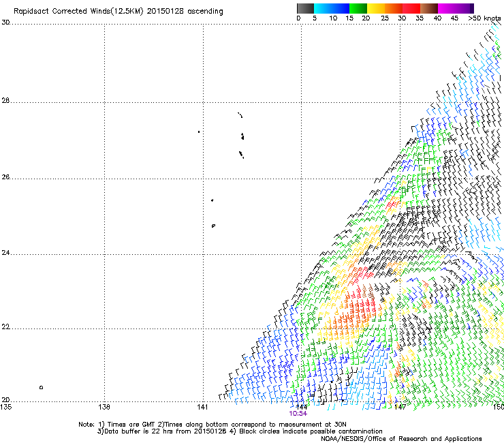Screen dimensions: 504x443
Task: Click the legend tick label 40
Action: (x=437, y=18)
